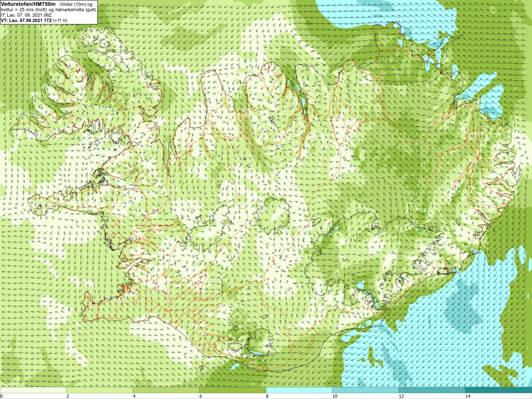
Task: Click the scale label '0'
Action: click(1, 396)
